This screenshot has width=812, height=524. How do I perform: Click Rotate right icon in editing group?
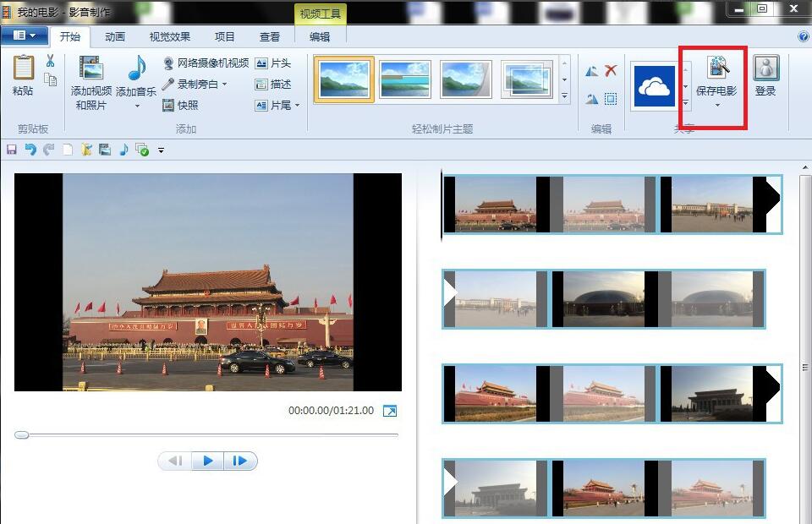click(x=591, y=98)
